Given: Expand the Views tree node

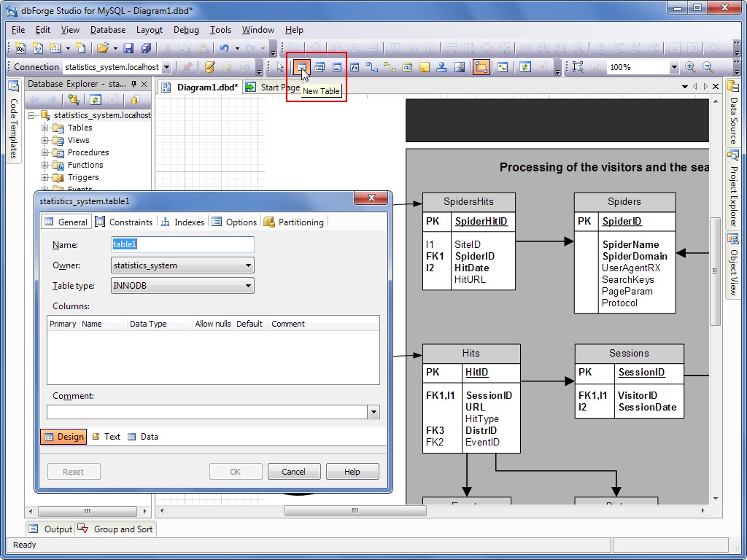Looking at the screenshot, I should point(44,140).
